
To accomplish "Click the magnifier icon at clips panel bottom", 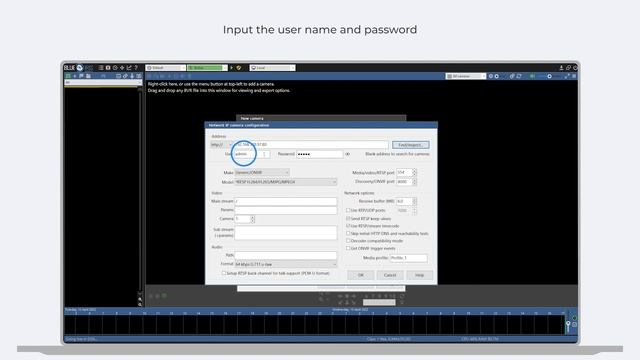I will [x=140, y=304].
